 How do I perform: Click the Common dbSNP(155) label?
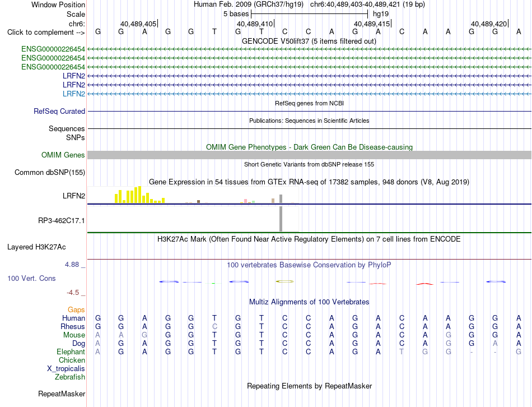pos(49,172)
